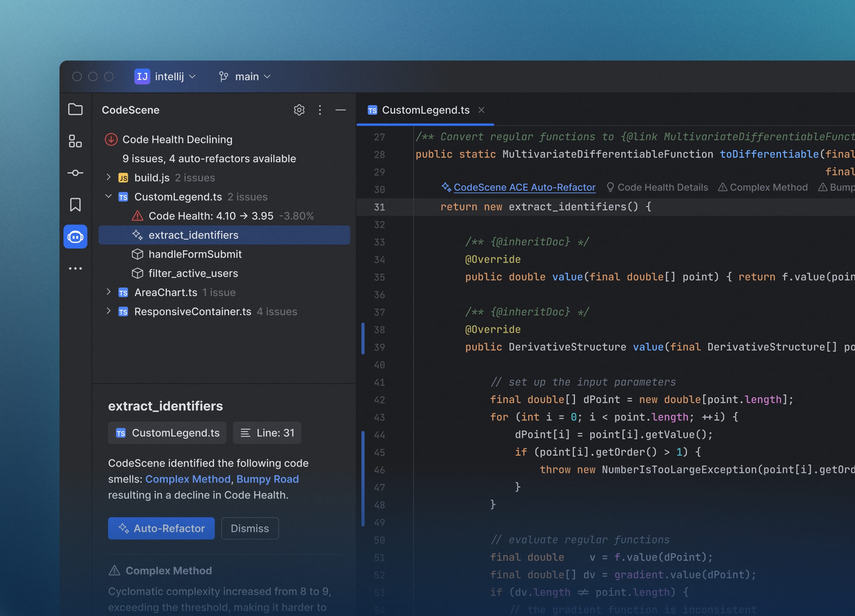Select extract_identifiers in the issue tree
This screenshot has width=855, height=616.
pyautogui.click(x=224, y=235)
